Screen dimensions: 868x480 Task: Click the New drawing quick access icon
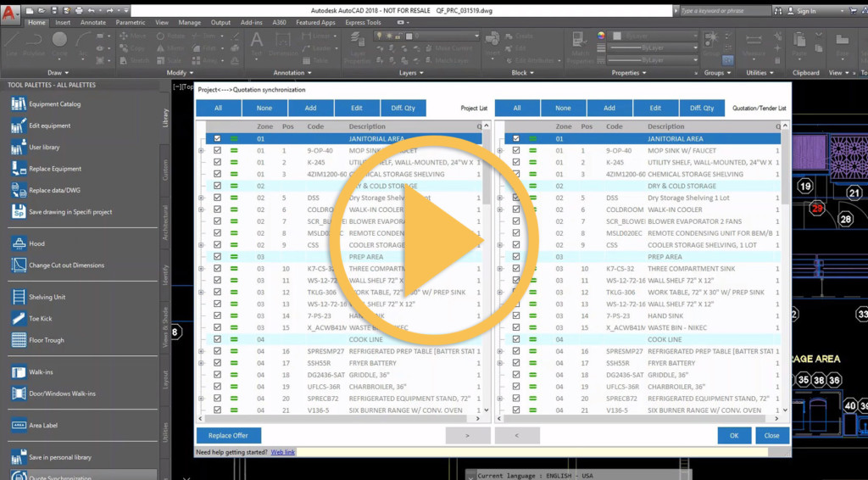30,10
